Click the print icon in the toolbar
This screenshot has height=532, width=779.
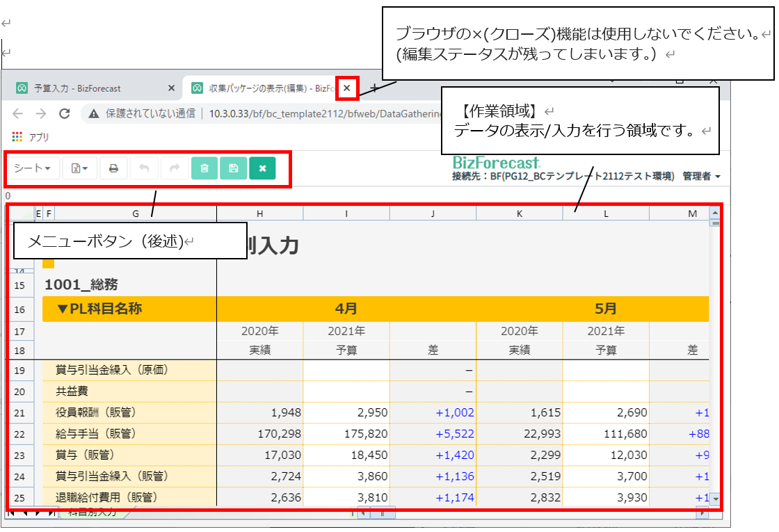113,168
